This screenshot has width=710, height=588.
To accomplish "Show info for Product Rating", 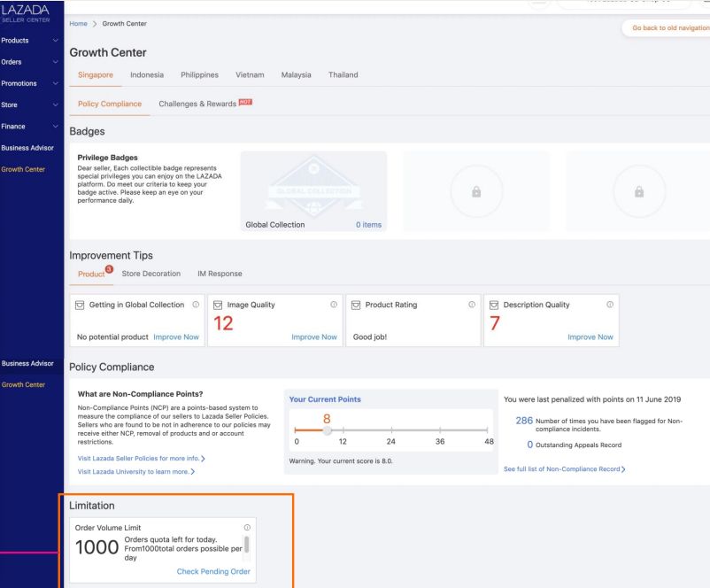I will pos(472,305).
